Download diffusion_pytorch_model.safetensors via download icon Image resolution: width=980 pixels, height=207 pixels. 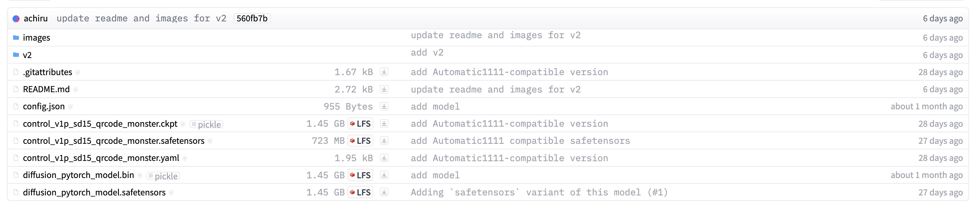click(x=384, y=192)
